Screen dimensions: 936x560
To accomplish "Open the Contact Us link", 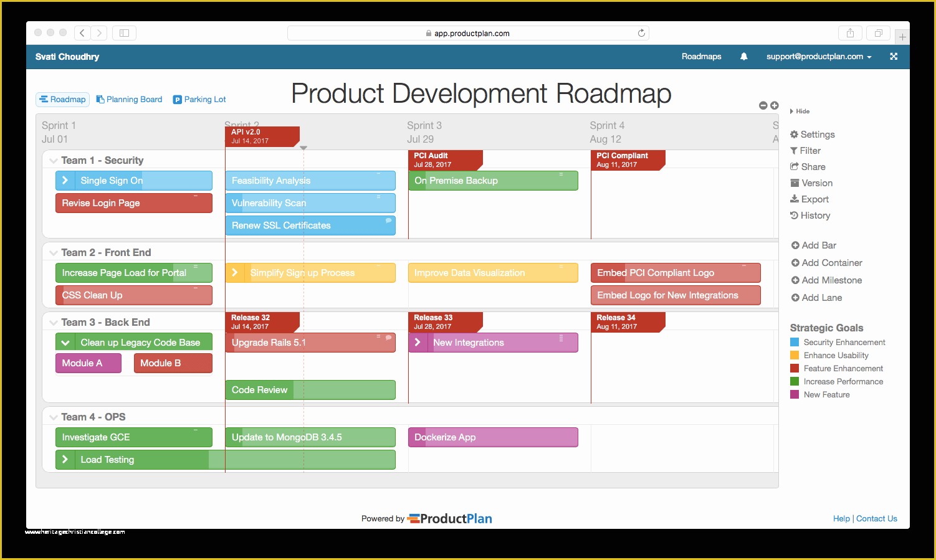I will tap(876, 518).
